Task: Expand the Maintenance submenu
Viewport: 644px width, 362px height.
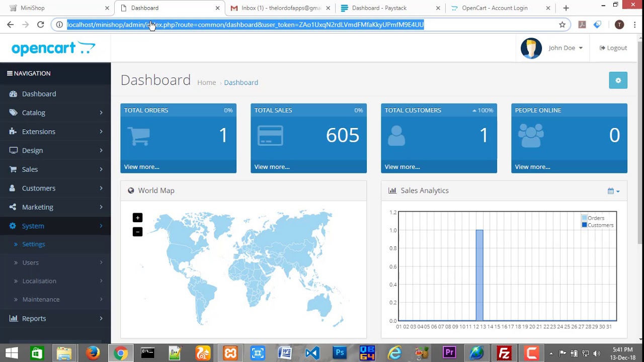Action: pyautogui.click(x=101, y=299)
